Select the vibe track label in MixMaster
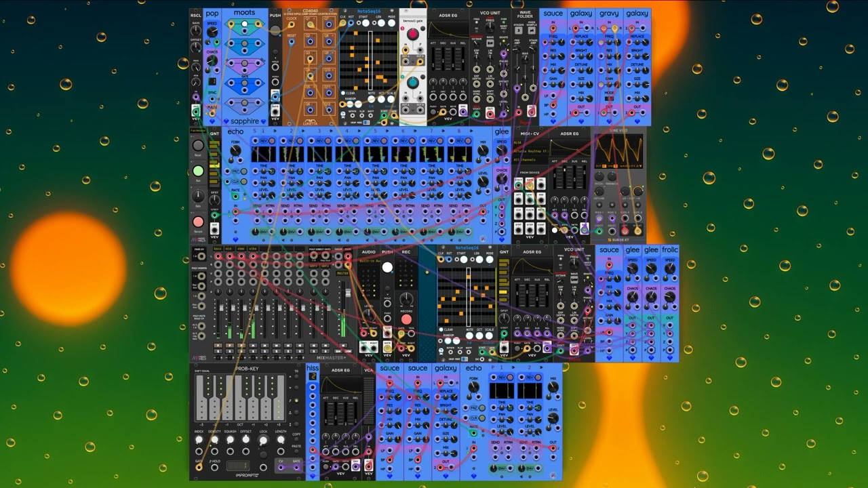This screenshot has height=488, width=868. pos(253,249)
